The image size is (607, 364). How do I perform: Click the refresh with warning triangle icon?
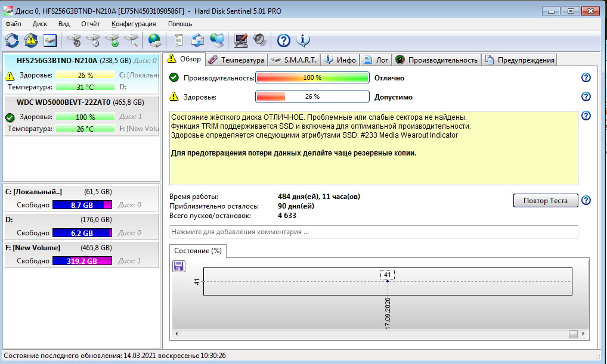click(x=31, y=41)
